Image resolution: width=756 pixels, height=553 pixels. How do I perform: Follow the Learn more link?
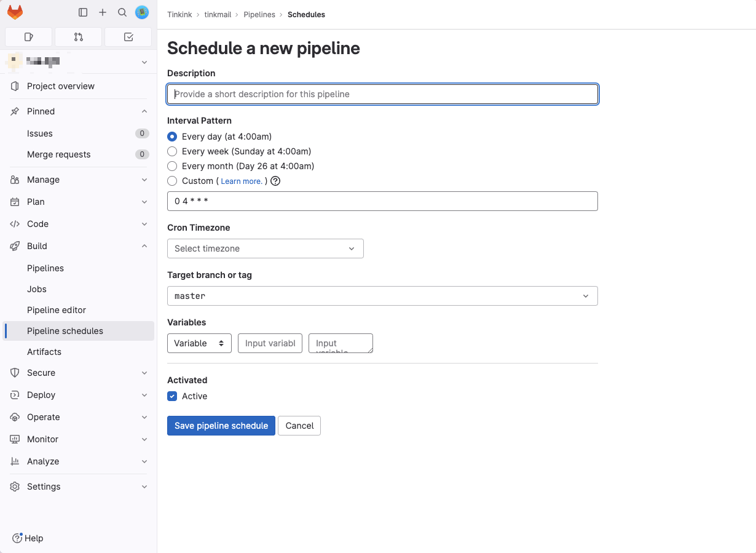pyautogui.click(x=242, y=181)
